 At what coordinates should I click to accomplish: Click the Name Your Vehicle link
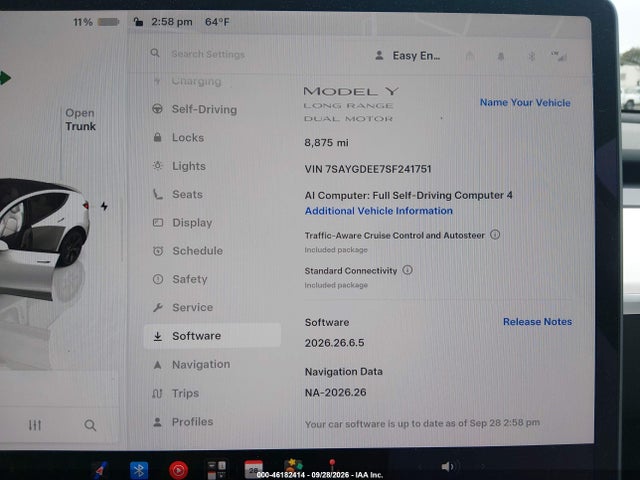coord(525,102)
